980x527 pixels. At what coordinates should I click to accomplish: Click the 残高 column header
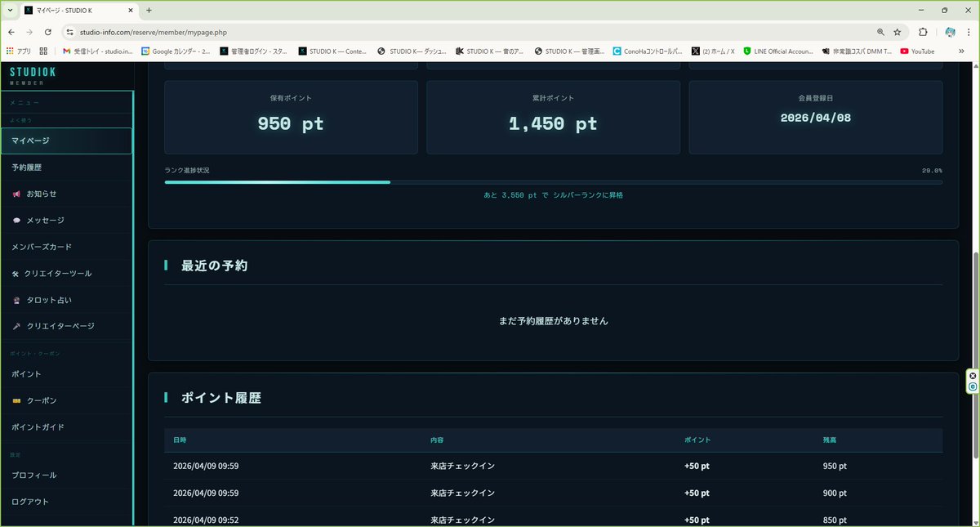(x=830, y=440)
